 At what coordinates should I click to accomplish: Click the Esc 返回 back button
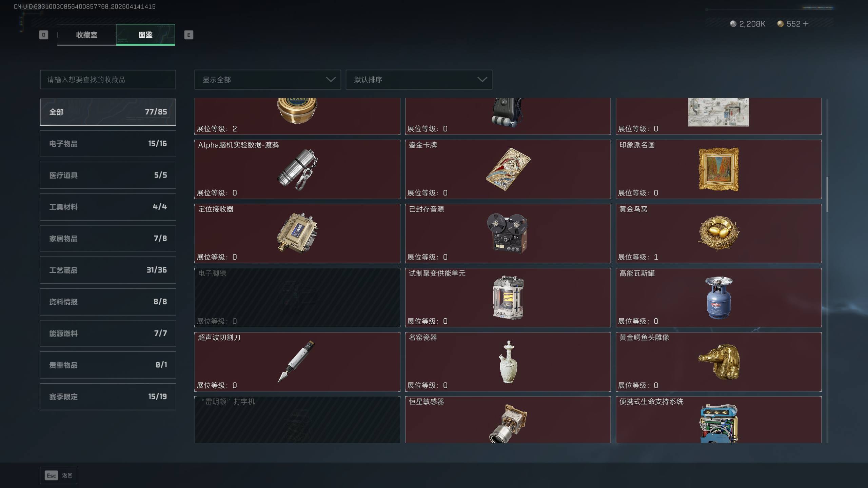tap(59, 475)
